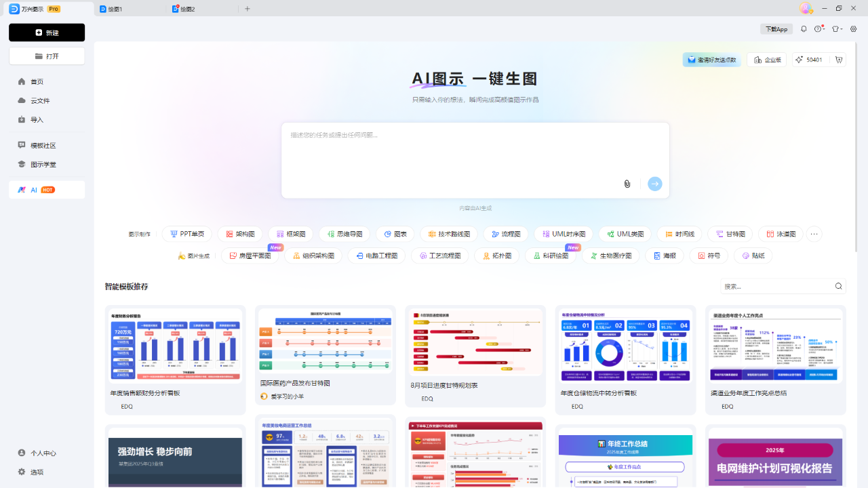Open the skin theme shirt dropdown
868x488 pixels.
tap(837, 29)
